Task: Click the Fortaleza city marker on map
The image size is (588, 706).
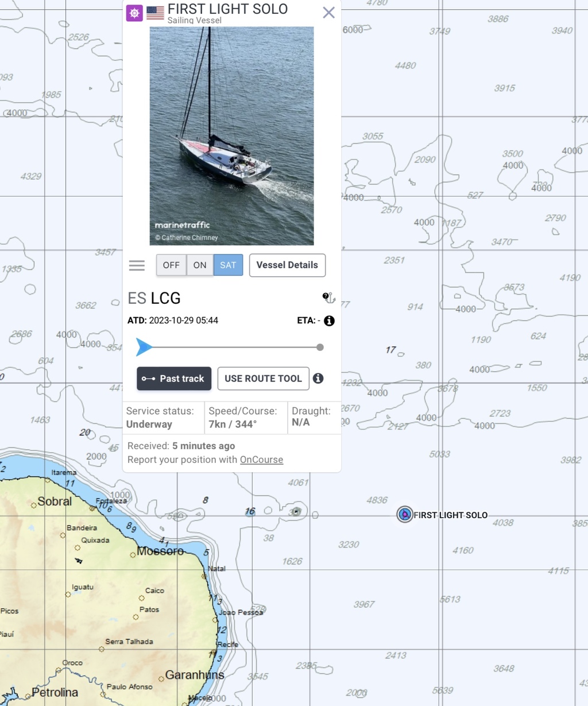Action: [92, 508]
